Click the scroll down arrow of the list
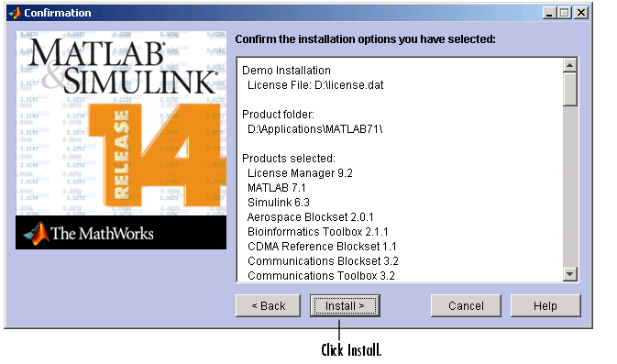Screen dimensions: 617x364 [x=569, y=274]
